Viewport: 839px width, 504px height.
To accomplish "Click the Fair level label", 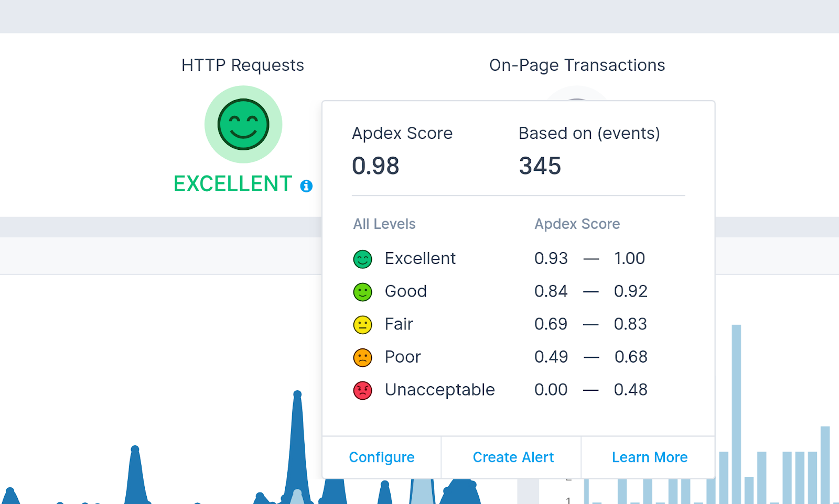I will 399,324.
